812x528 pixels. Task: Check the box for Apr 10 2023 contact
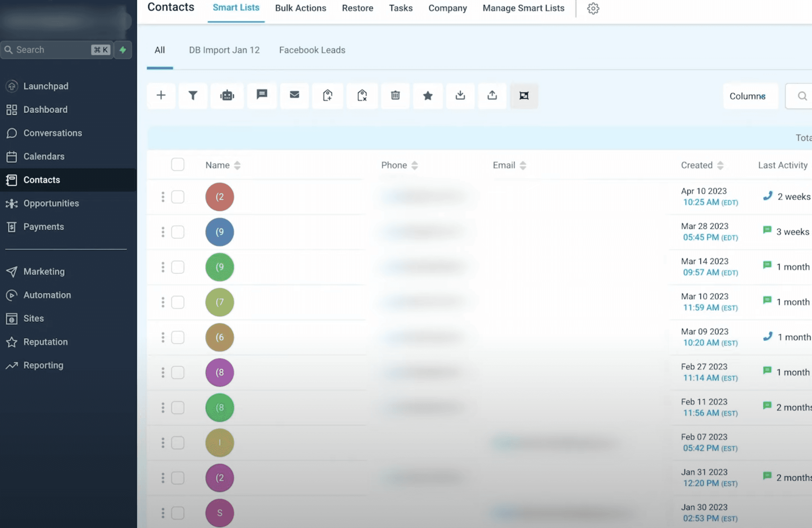coord(177,197)
